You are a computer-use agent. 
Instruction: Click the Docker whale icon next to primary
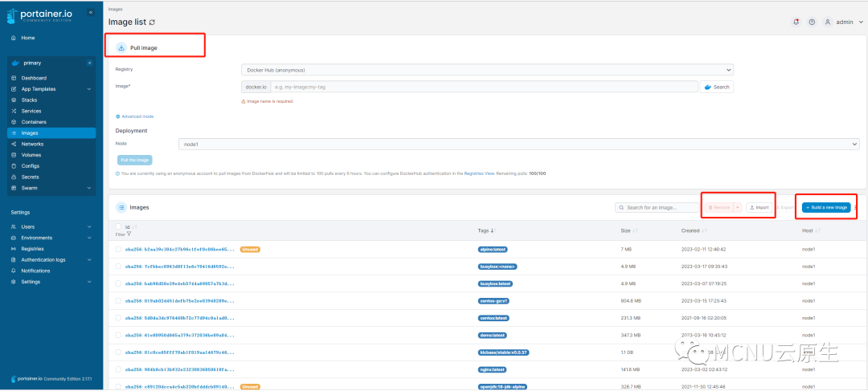point(15,63)
